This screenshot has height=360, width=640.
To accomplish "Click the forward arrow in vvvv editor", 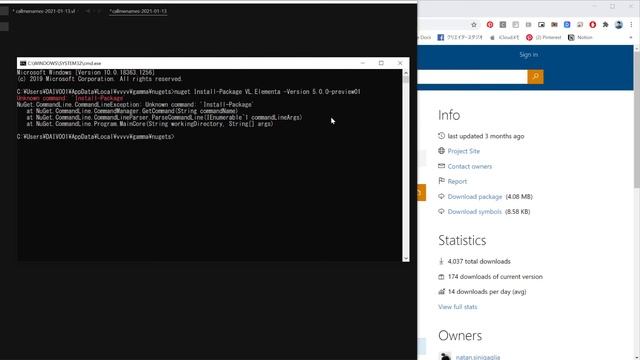I will 98,11.
